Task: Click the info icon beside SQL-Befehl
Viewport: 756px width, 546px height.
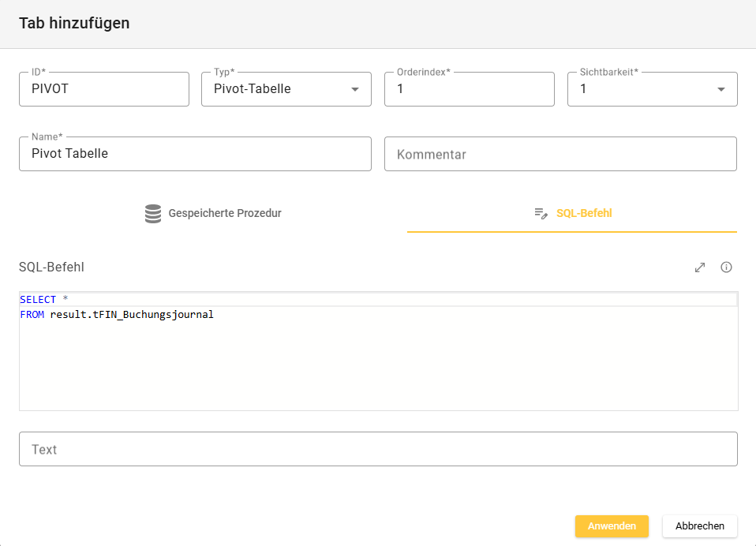Action: [726, 267]
